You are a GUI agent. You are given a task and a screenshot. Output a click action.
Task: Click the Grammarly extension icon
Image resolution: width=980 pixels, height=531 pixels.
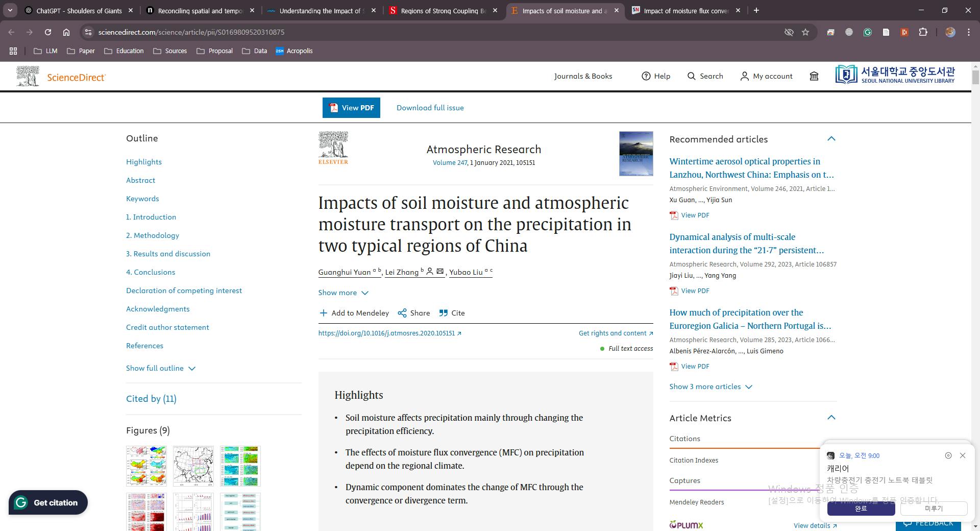[868, 32]
